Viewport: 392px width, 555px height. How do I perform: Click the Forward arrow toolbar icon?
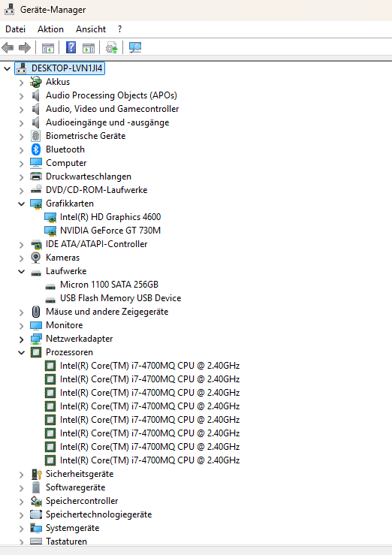coord(25,47)
